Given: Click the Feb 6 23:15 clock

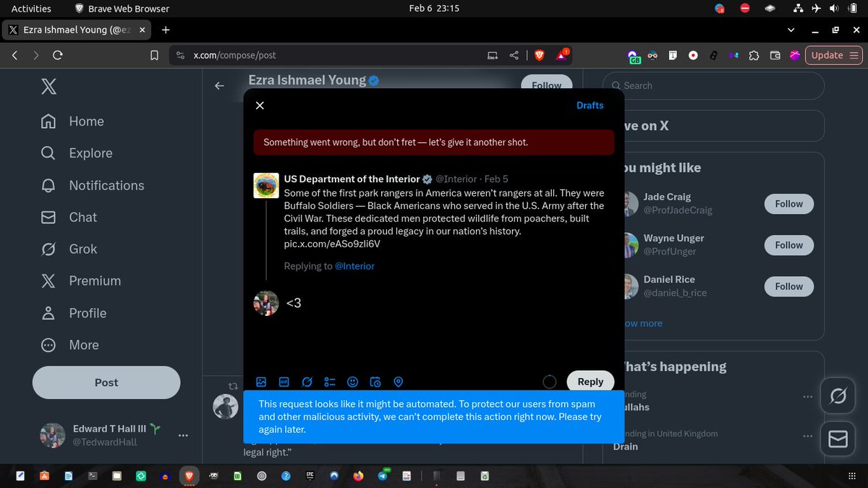Looking at the screenshot, I should click(434, 9).
